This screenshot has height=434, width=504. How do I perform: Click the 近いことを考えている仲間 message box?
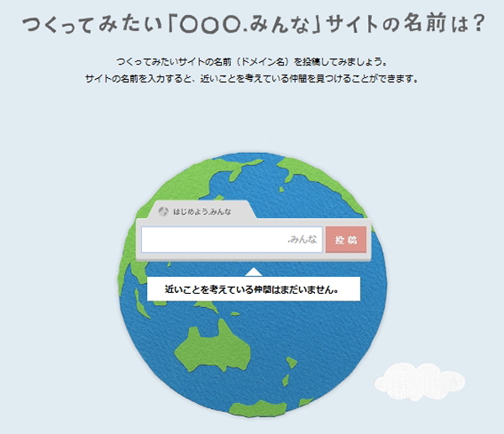(x=253, y=290)
